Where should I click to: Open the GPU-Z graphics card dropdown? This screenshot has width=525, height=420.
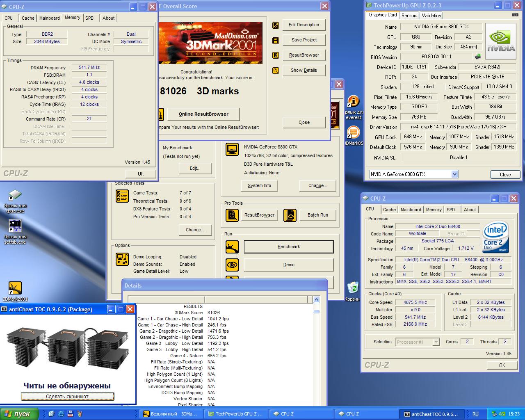tap(454, 174)
